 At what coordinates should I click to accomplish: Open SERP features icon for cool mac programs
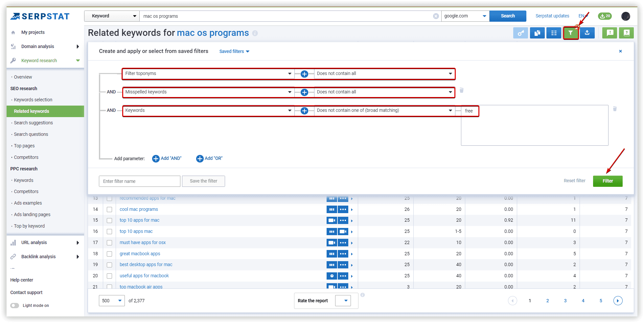point(332,210)
